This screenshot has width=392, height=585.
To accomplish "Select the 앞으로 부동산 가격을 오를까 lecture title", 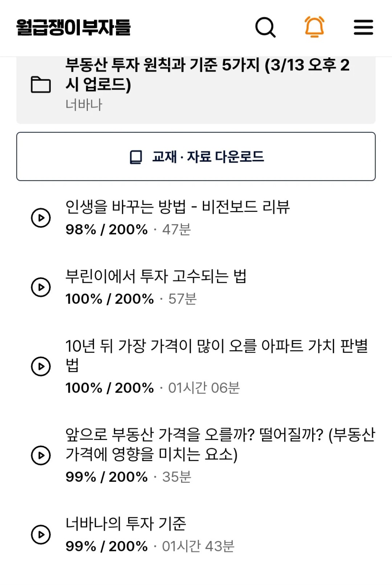I will click(x=220, y=444).
